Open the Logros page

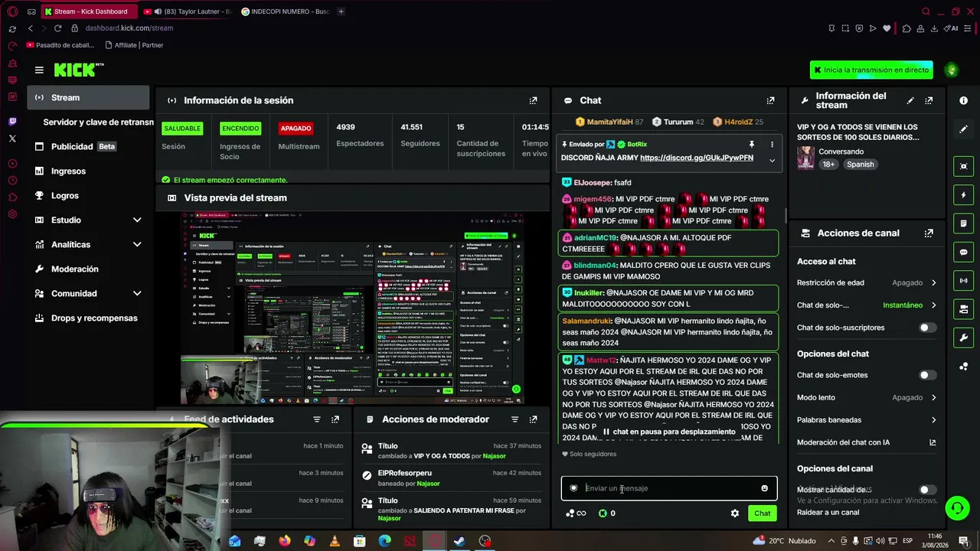[x=88, y=195]
